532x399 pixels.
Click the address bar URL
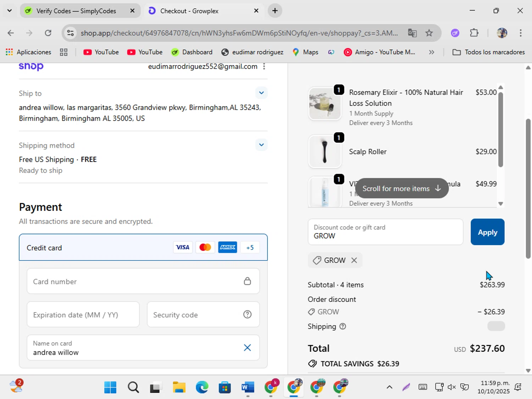point(239,33)
